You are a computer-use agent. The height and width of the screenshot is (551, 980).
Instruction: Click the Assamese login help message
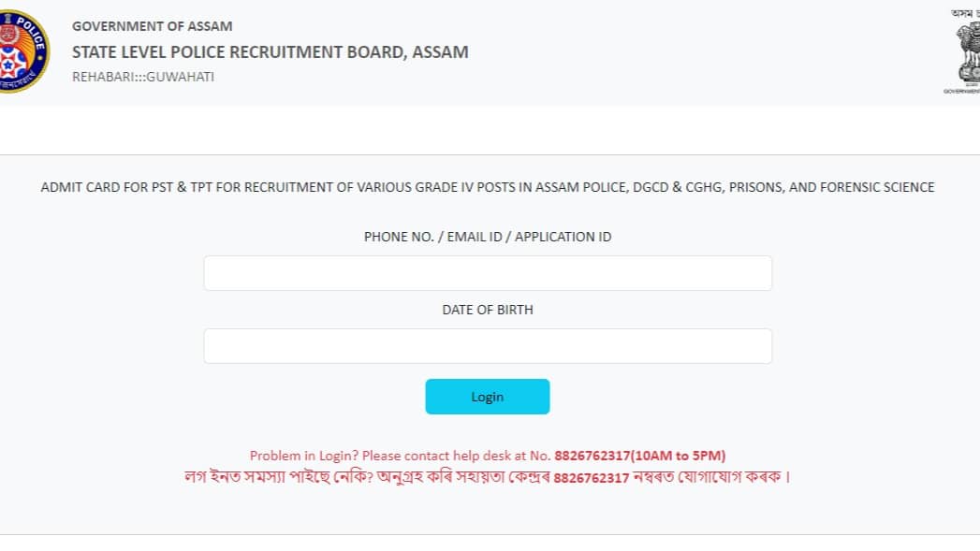(374, 477)
